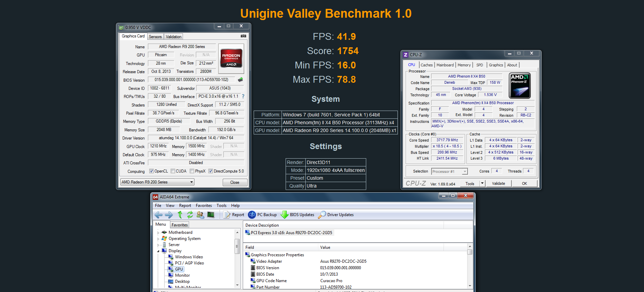The width and height of the screenshot is (644, 292).
Task: Click the PCI / AGP Video tree item icon
Action: (171, 263)
